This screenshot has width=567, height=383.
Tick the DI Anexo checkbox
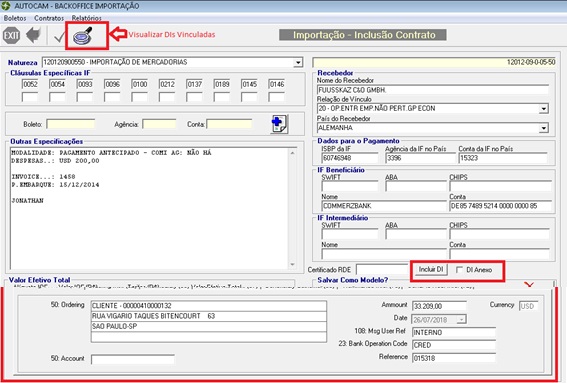click(x=459, y=270)
